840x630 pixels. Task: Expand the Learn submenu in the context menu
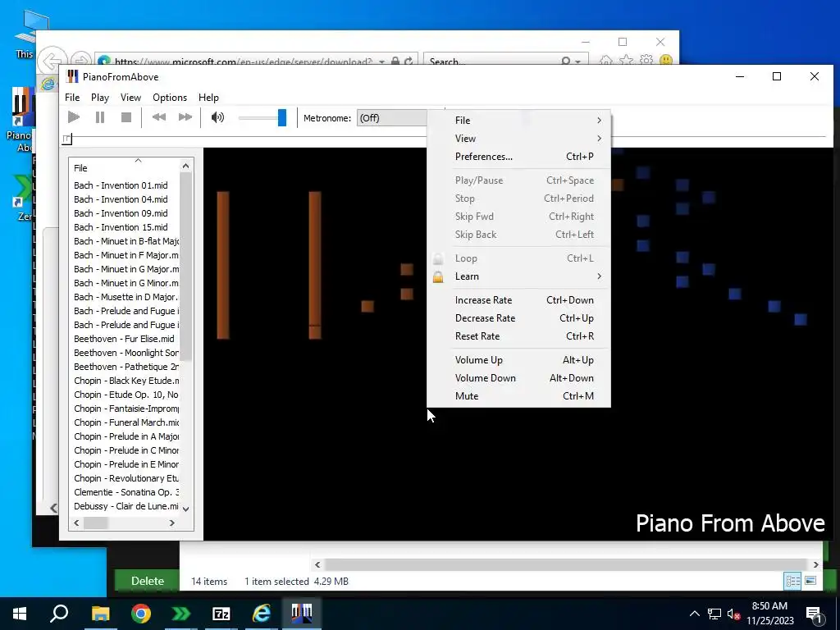pos(518,276)
